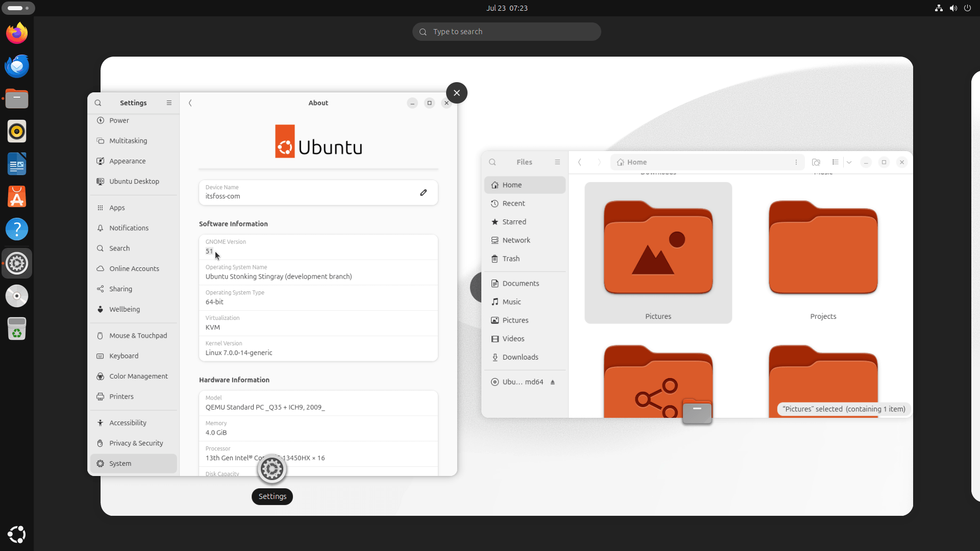This screenshot has height=551, width=980.
Task: Open Ubuntu Desktop settings
Action: pos(134,182)
